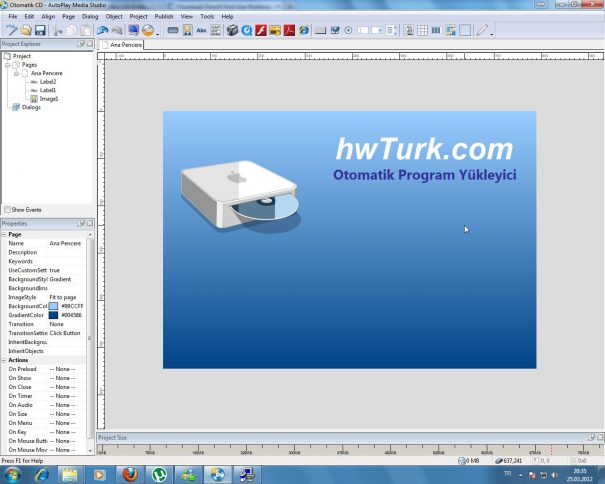
Task: Insert a Tree object from toolbar
Action: [x=408, y=30]
